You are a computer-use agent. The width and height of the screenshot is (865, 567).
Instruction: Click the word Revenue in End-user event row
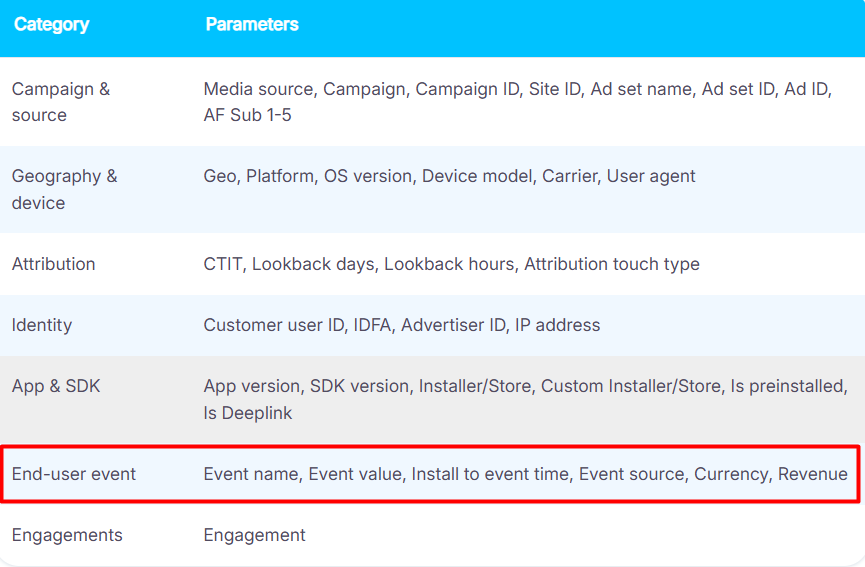click(x=813, y=474)
